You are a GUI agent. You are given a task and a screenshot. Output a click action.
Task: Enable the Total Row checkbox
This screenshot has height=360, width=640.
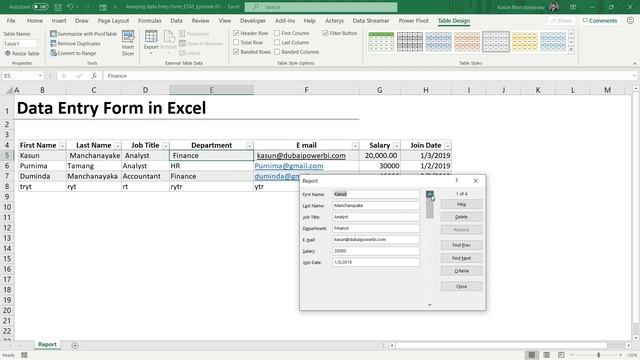pyautogui.click(x=236, y=42)
